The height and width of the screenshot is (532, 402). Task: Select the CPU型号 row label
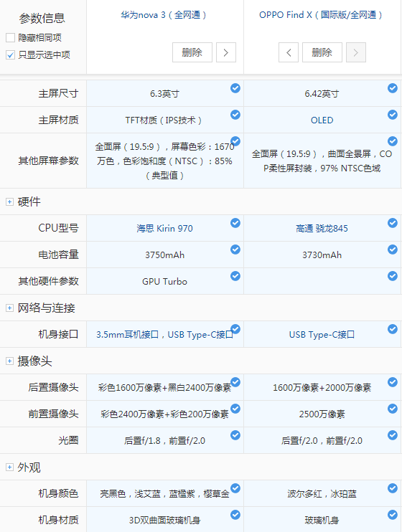click(58, 228)
